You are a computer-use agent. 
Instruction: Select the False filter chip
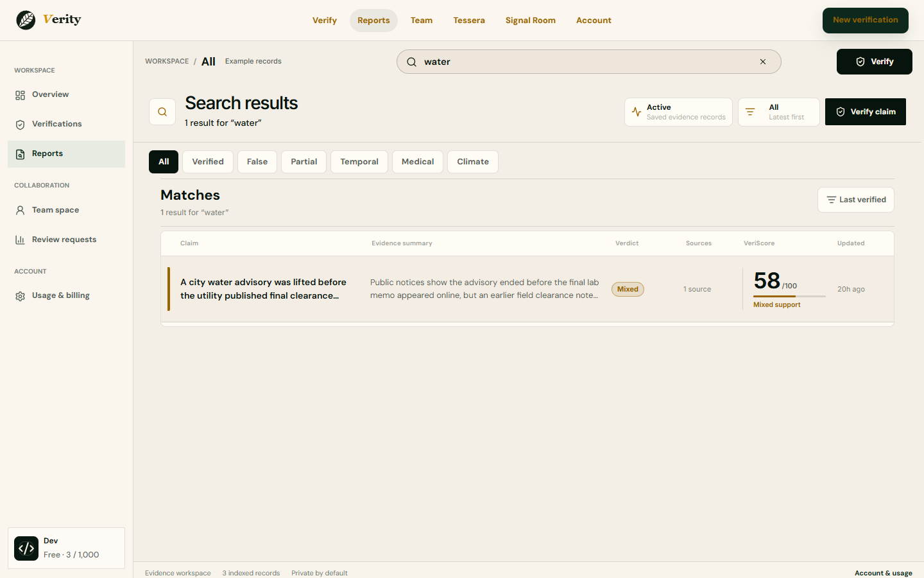coord(257,162)
